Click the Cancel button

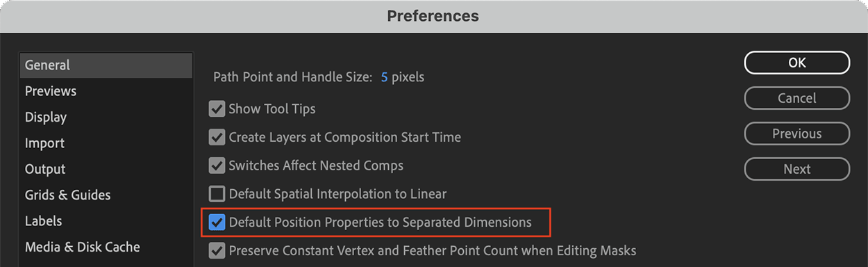(x=797, y=98)
